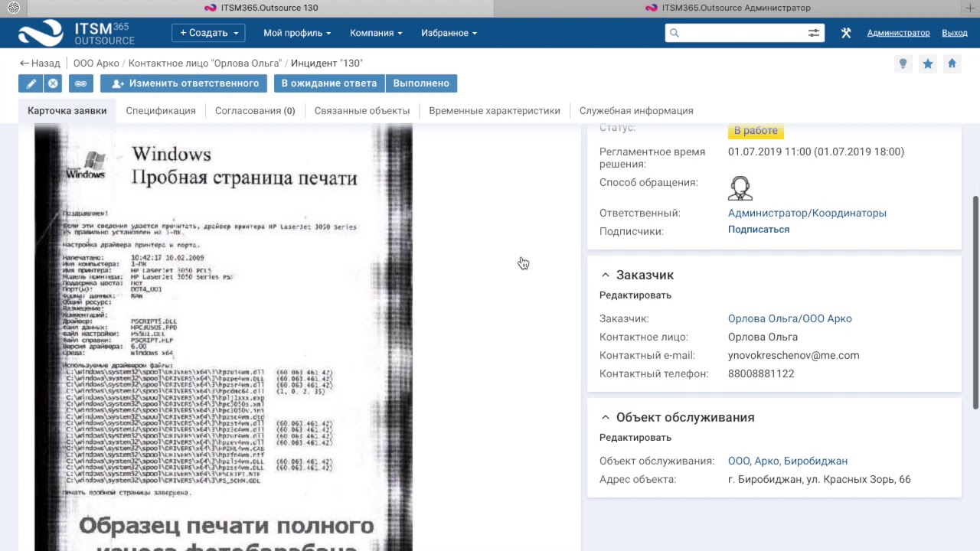The image size is (980, 551).
Task: Click Изменить ответственного button
Action: (x=185, y=83)
